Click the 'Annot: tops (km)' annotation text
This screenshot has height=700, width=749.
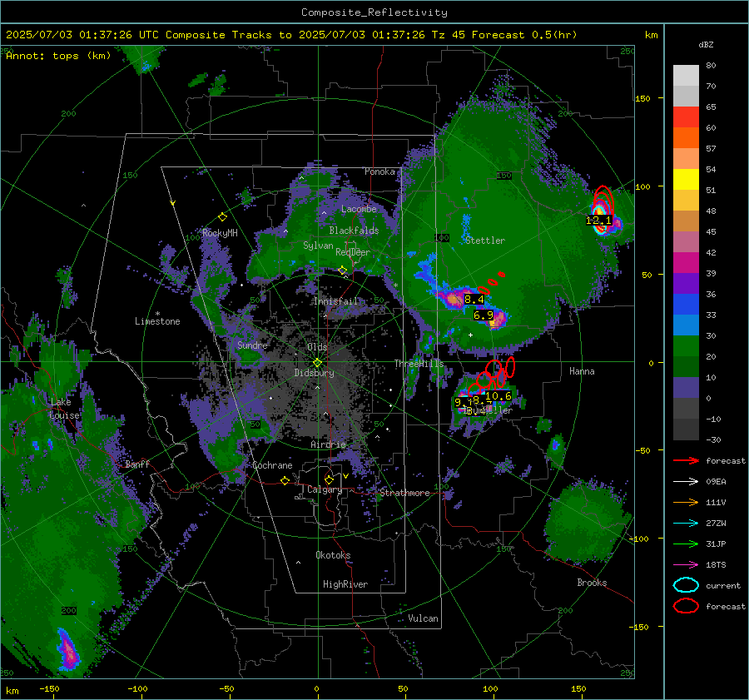58,56
